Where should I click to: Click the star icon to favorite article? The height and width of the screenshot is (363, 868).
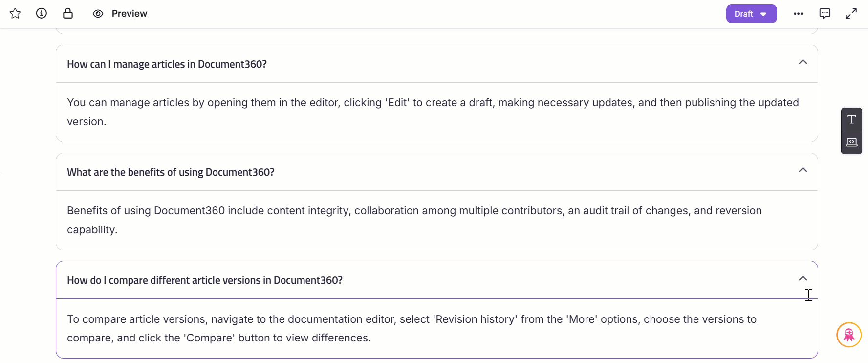[x=15, y=14]
